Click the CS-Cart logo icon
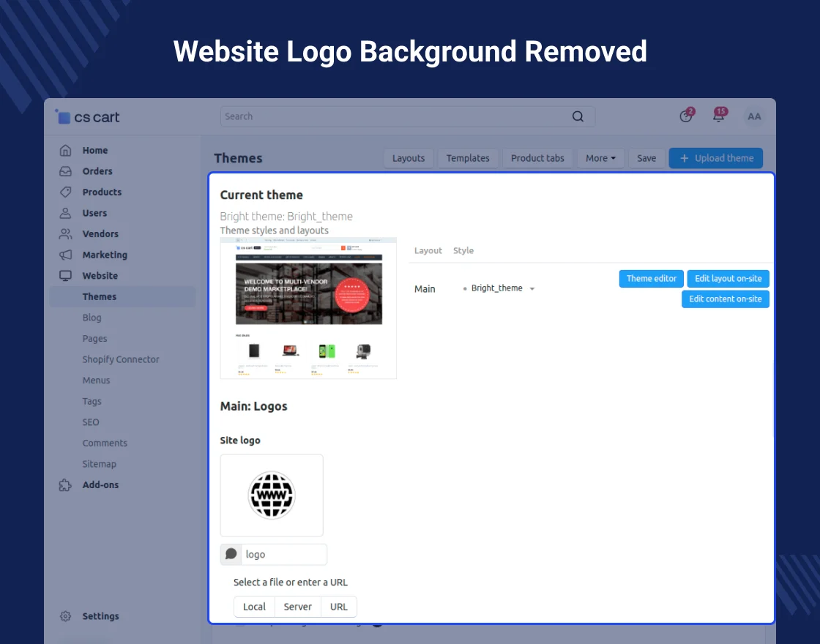820x644 pixels. point(64,117)
